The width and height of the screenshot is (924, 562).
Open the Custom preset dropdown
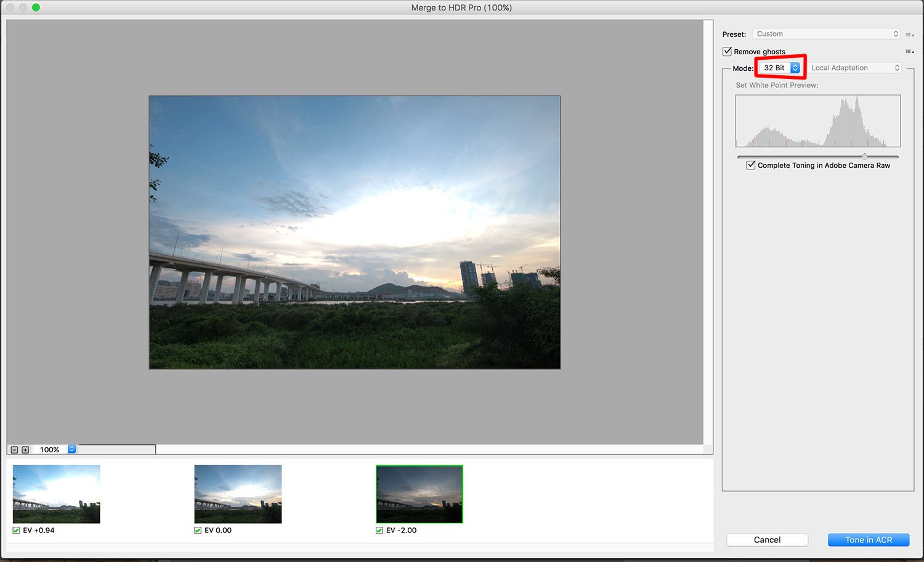(x=826, y=34)
